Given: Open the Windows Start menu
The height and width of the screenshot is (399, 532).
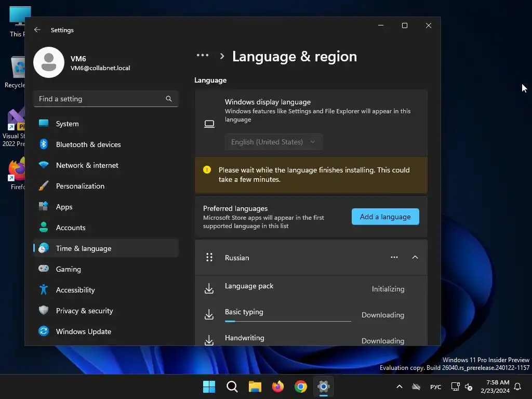Looking at the screenshot, I should pos(209,387).
